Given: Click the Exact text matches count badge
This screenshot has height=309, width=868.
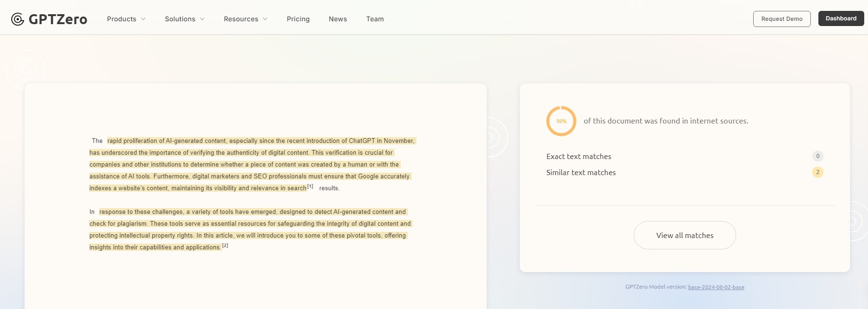Looking at the screenshot, I should coord(817,156).
